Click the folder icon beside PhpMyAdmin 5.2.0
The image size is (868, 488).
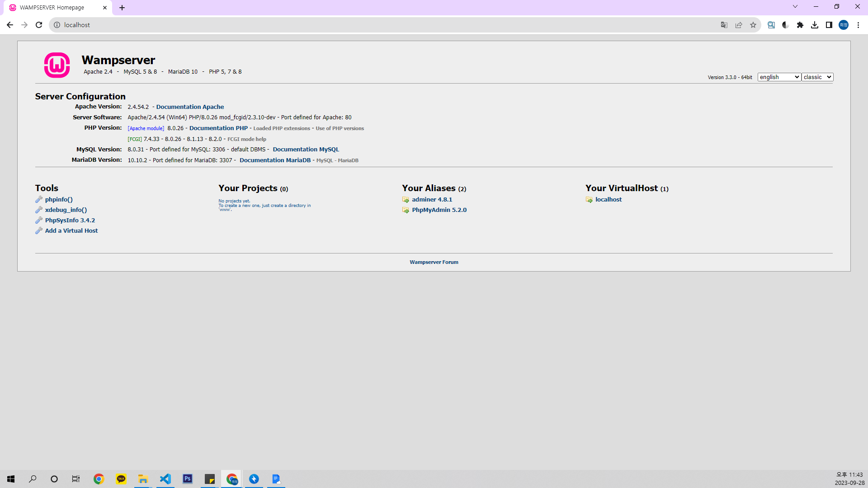click(406, 210)
